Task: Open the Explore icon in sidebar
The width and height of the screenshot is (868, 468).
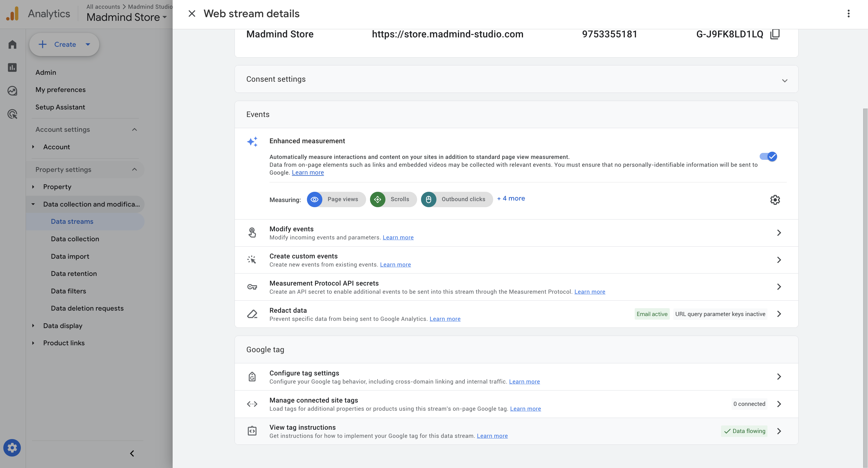Action: (x=12, y=91)
